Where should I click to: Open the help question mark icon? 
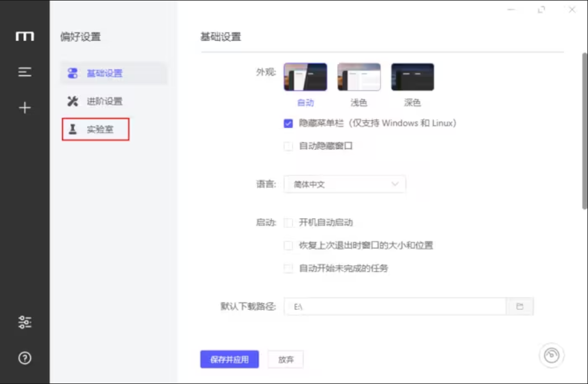click(25, 358)
